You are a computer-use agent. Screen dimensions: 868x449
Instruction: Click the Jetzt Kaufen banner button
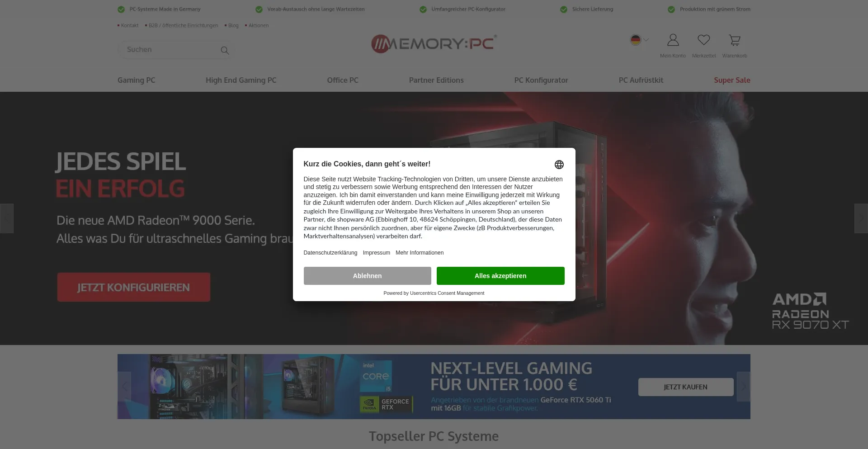[x=686, y=387]
